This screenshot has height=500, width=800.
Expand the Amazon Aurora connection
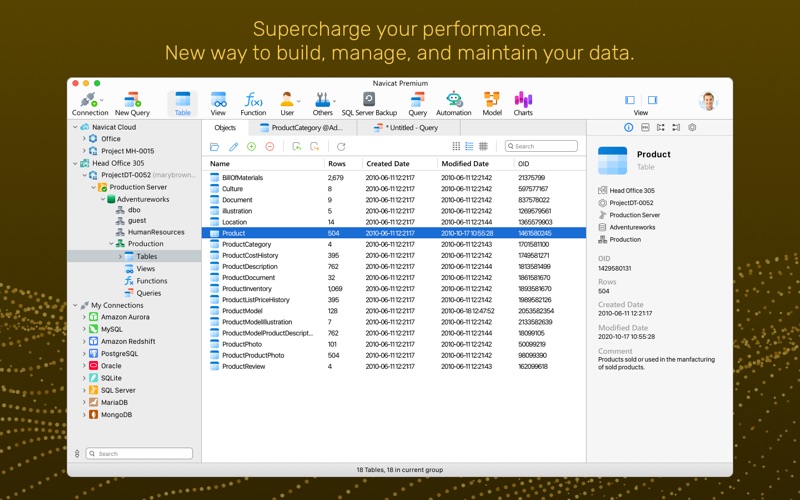pyautogui.click(x=84, y=317)
